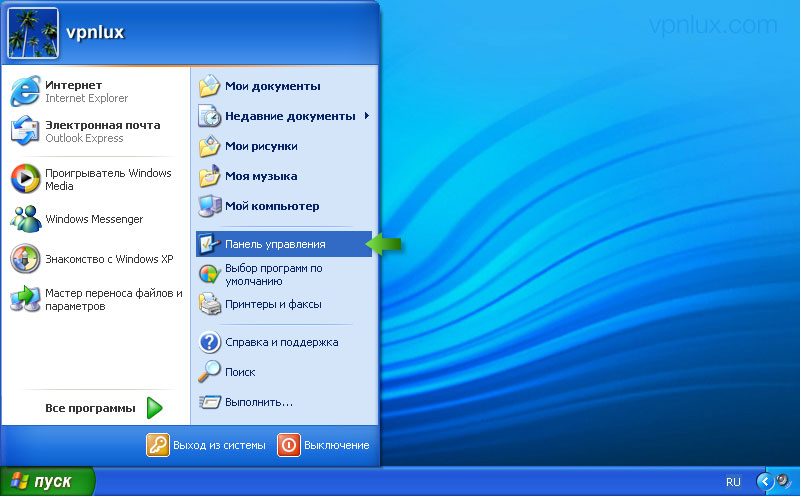
Task: Expand hidden tray icons arrow
Action: pyautogui.click(x=765, y=481)
